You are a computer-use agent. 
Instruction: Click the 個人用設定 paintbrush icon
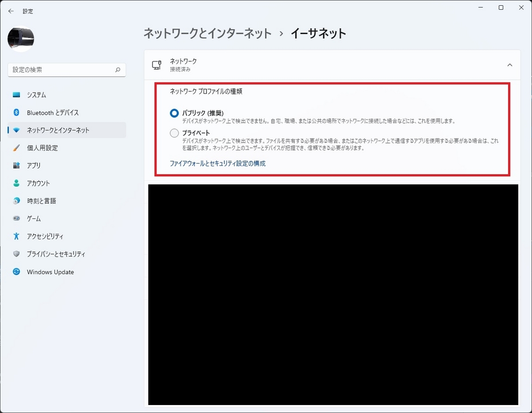[x=16, y=148]
